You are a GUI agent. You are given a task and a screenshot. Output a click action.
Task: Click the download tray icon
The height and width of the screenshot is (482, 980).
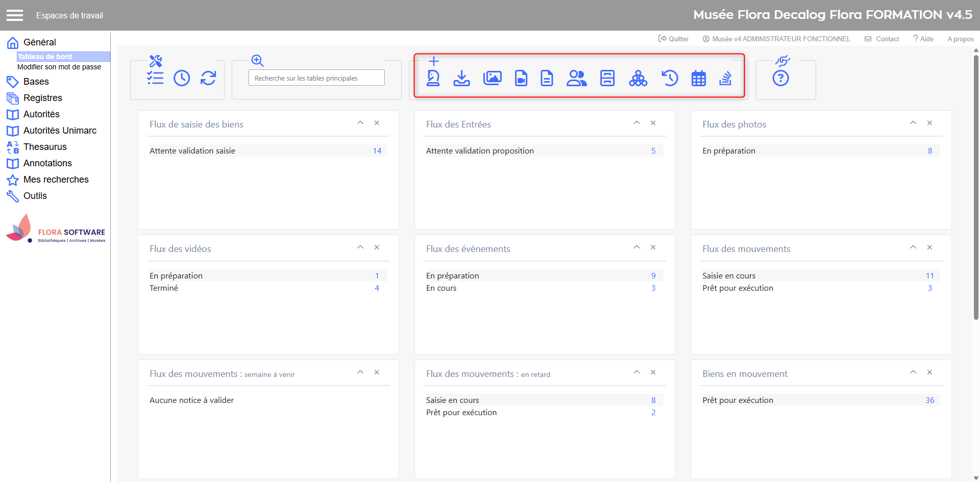pyautogui.click(x=461, y=78)
